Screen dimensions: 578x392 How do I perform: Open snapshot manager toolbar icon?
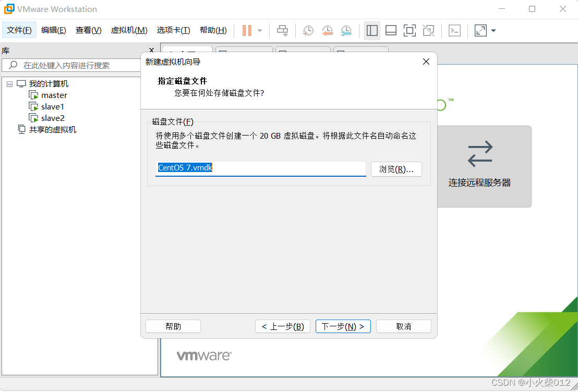346,30
